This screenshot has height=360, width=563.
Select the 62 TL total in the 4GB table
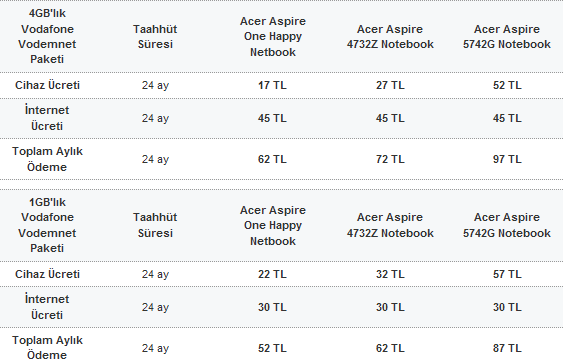[x=272, y=159]
